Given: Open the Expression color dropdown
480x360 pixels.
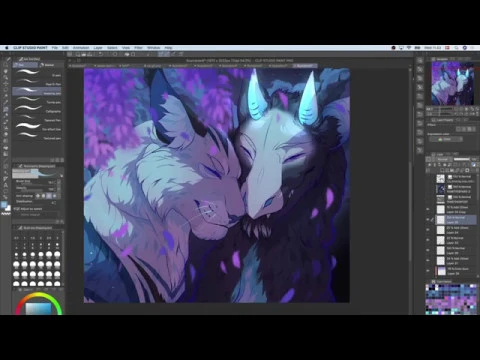Looking at the screenshot, I should point(446,139).
